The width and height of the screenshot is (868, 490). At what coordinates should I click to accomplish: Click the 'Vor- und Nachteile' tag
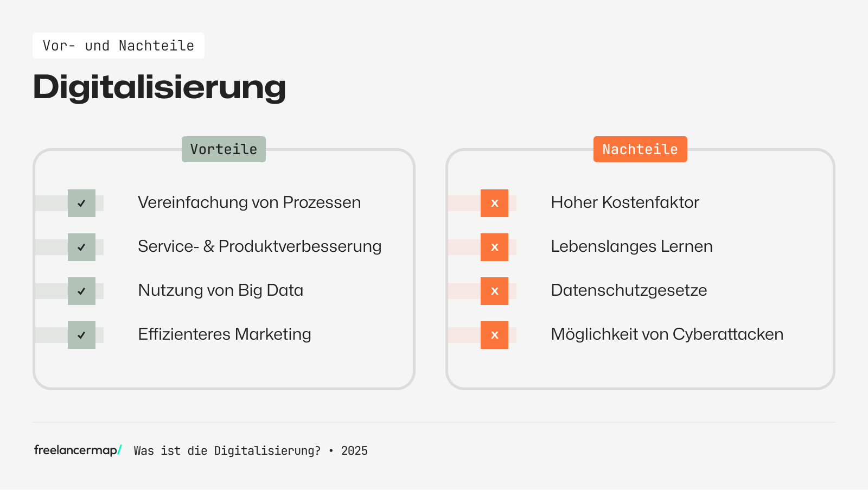118,46
